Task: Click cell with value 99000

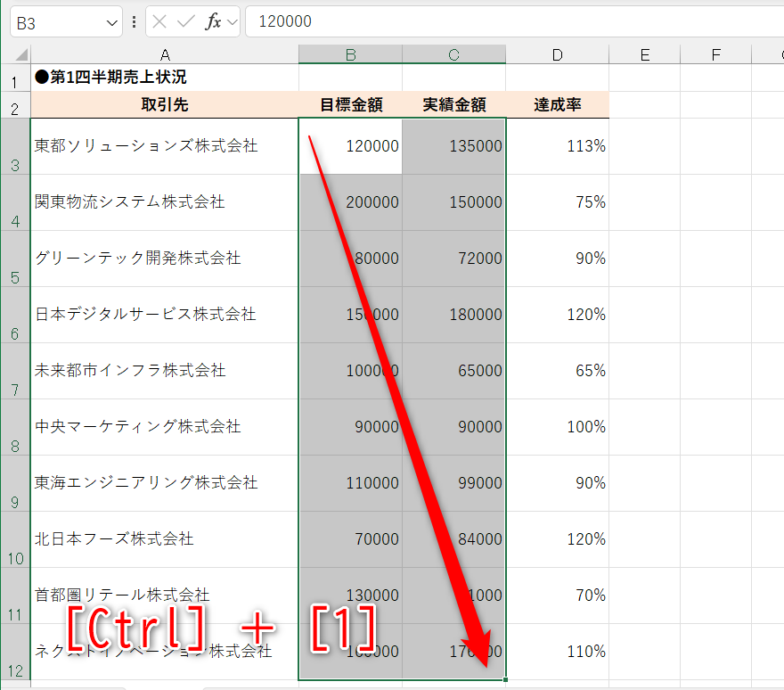Action: click(x=454, y=483)
